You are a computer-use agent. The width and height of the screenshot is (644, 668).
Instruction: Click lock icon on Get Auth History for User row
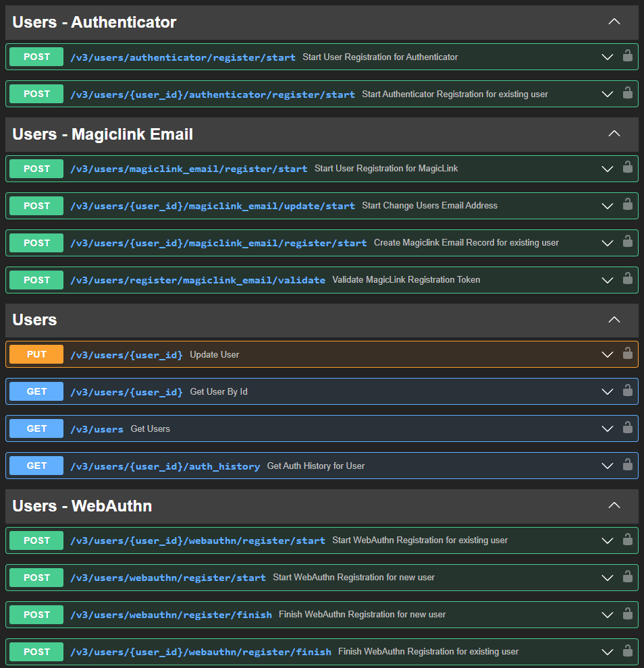pyautogui.click(x=627, y=464)
